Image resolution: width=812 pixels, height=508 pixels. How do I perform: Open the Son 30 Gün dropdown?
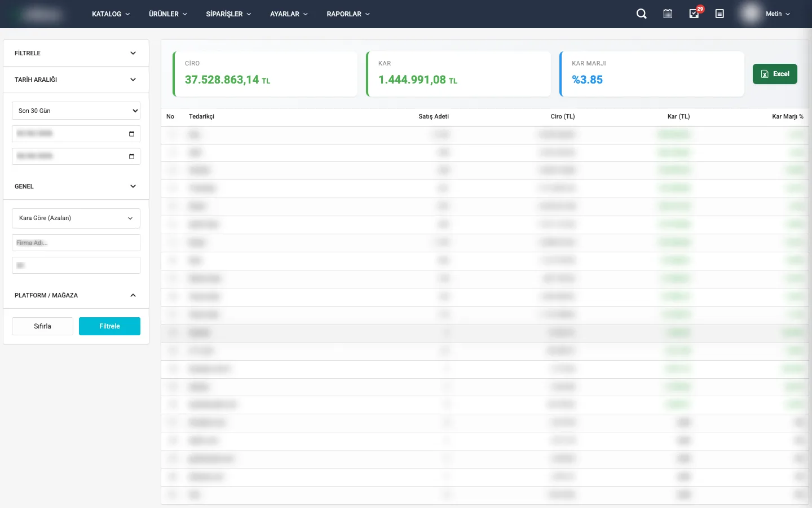point(76,111)
